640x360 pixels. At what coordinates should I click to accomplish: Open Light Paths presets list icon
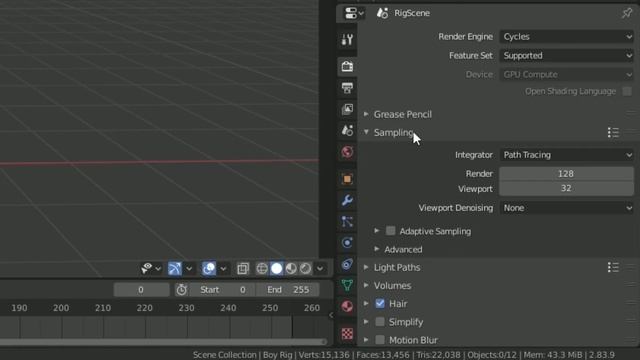coord(613,267)
